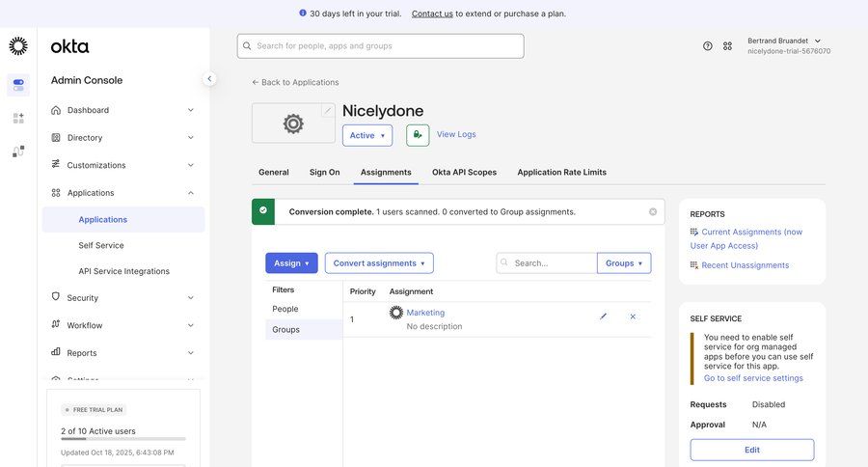The height and width of the screenshot is (467, 868).
Task: Switch to the General tab
Action: tap(274, 173)
